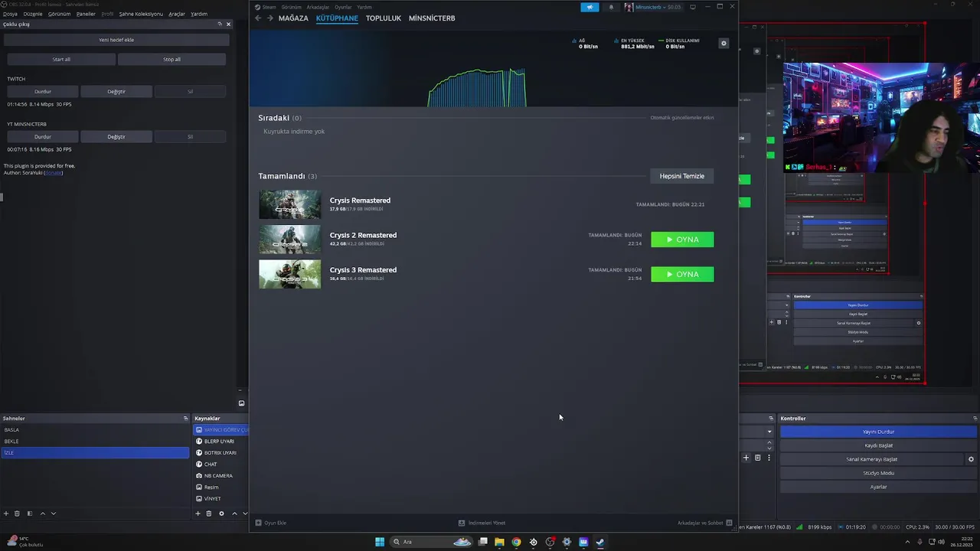Screen dimensions: 980x551
Task: Open File Explorer from taskbar
Action: [499, 542]
